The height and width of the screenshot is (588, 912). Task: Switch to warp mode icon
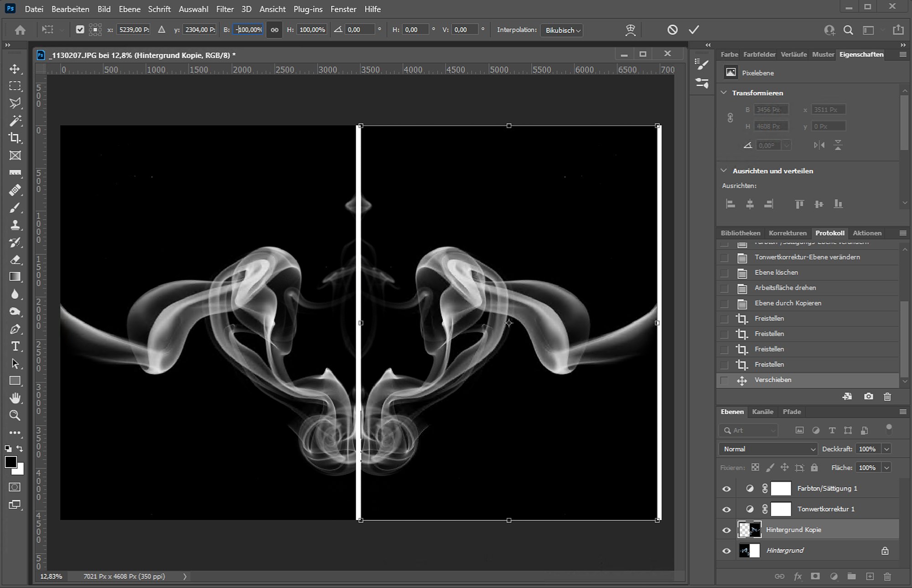(630, 30)
